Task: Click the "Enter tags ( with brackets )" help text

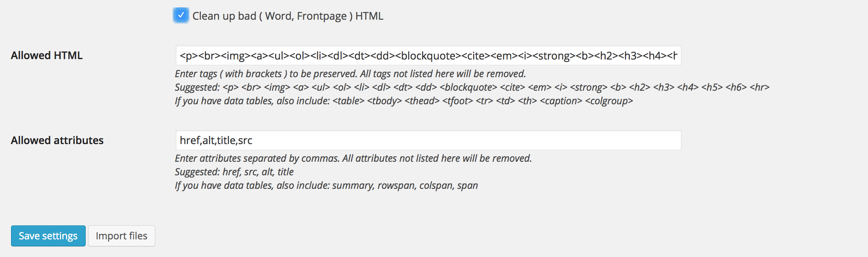Action: pos(350,74)
